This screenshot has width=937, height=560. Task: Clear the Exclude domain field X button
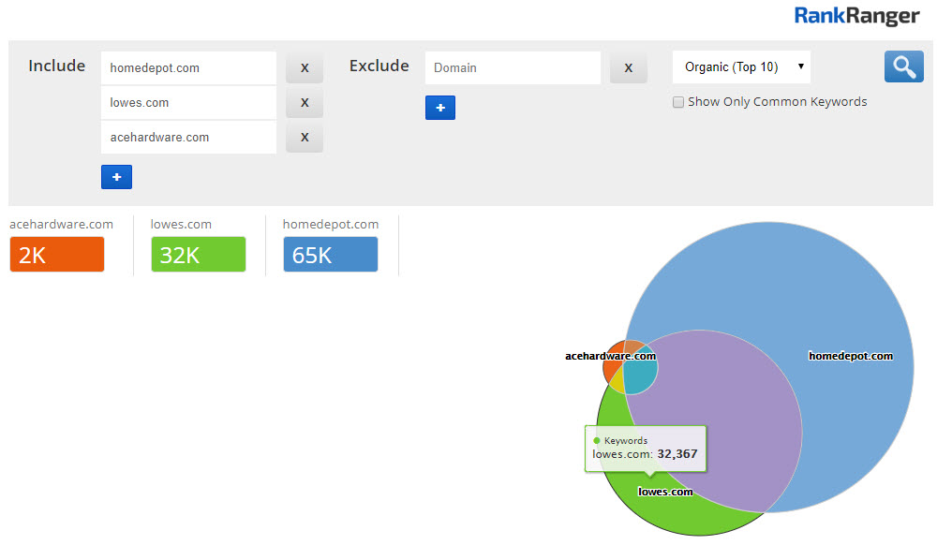628,67
